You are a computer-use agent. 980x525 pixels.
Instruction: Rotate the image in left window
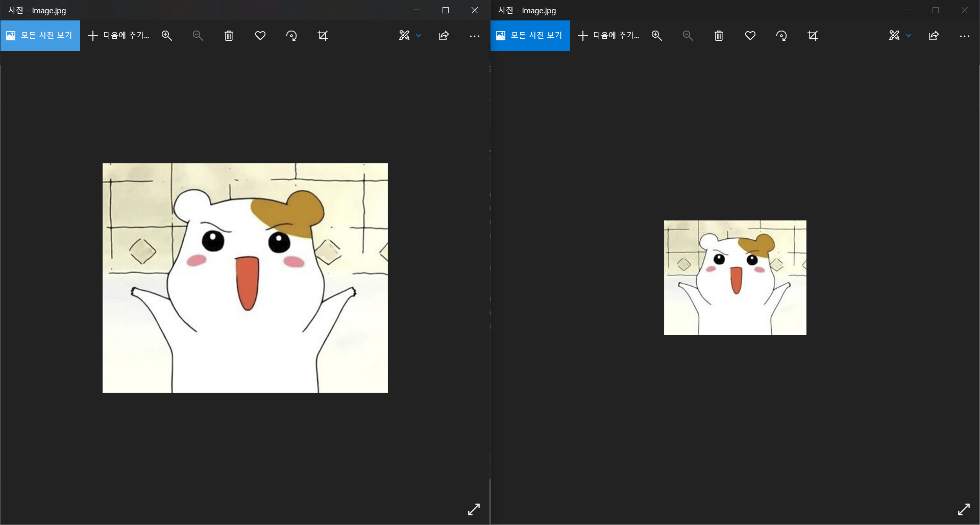(x=291, y=36)
